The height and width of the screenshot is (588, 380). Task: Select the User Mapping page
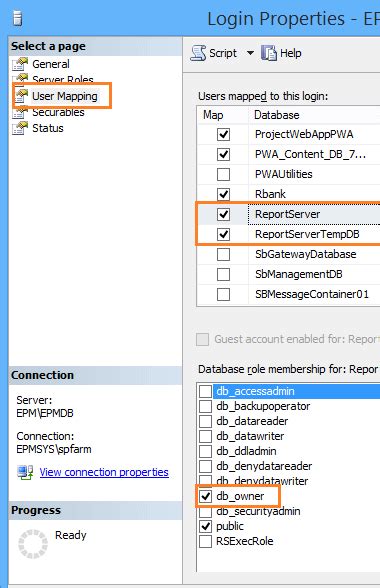(65, 96)
